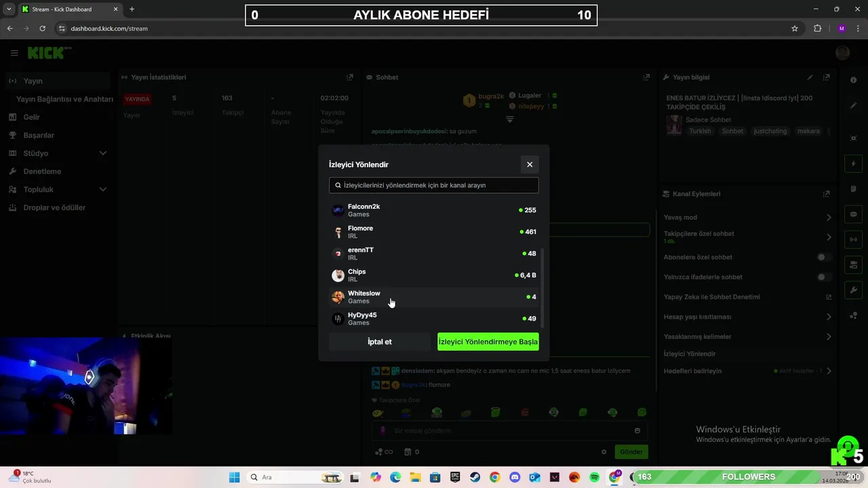Click the pencil icon in right toolbar
The height and width of the screenshot is (488, 868).
tap(853, 106)
